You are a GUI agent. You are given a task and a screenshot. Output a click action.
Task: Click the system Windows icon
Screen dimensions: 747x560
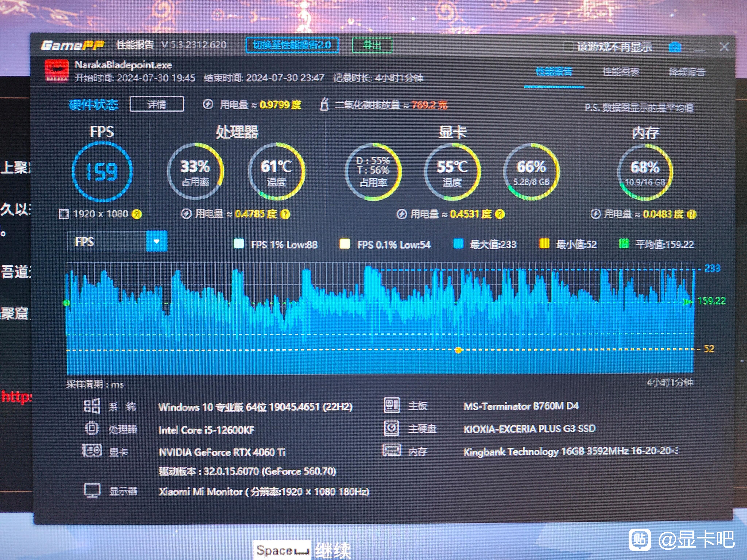(92, 406)
